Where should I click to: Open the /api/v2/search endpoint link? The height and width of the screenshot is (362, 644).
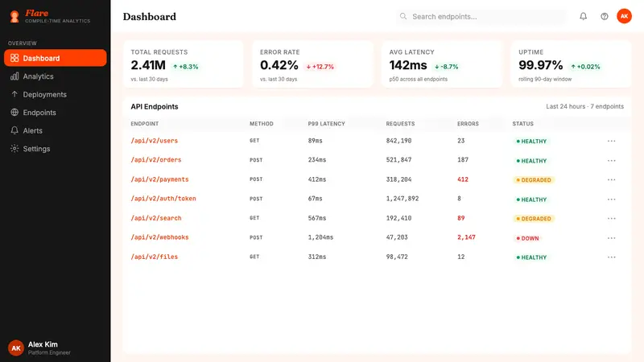(156, 218)
